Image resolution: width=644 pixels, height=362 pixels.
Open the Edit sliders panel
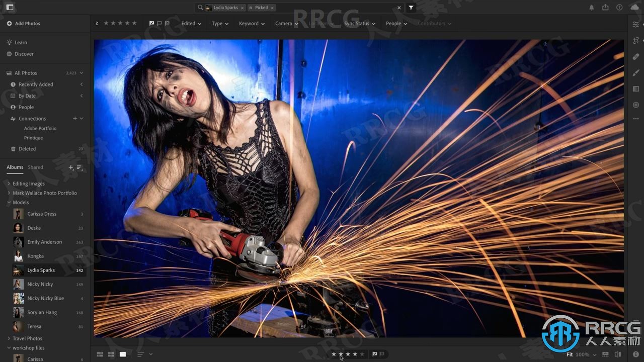pyautogui.click(x=636, y=24)
